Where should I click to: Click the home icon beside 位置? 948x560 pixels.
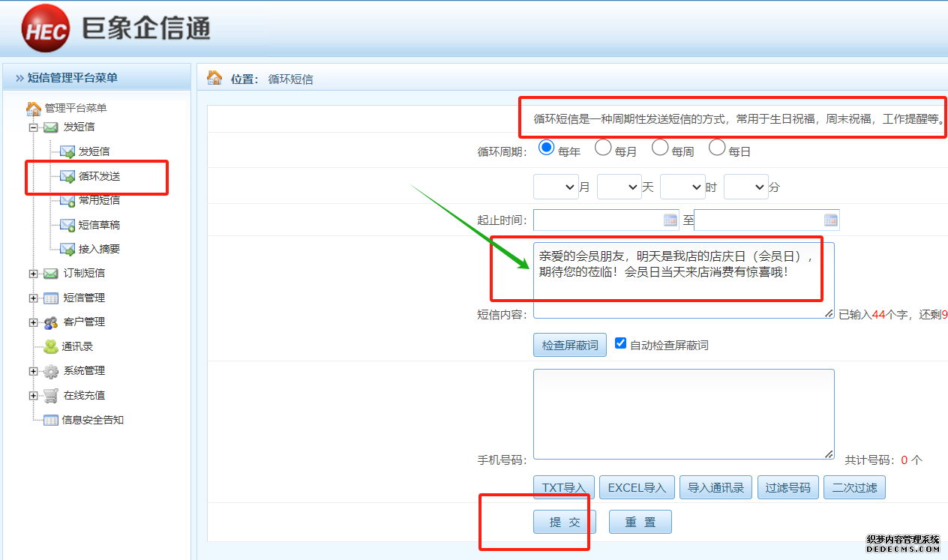point(214,78)
